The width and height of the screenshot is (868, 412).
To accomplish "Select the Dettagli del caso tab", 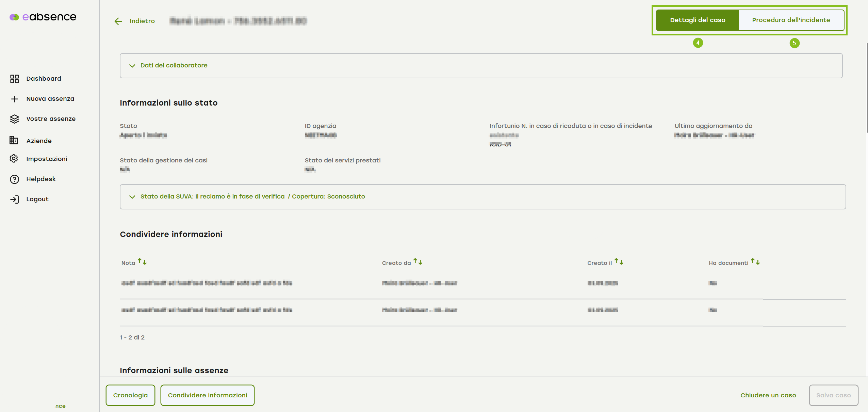I will coord(698,20).
